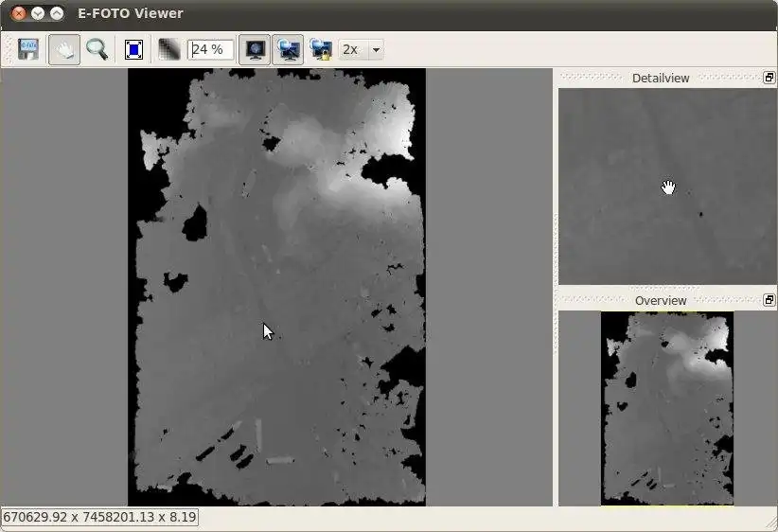Select the magnifier zoom tool
This screenshot has height=532, width=778.
click(97, 49)
